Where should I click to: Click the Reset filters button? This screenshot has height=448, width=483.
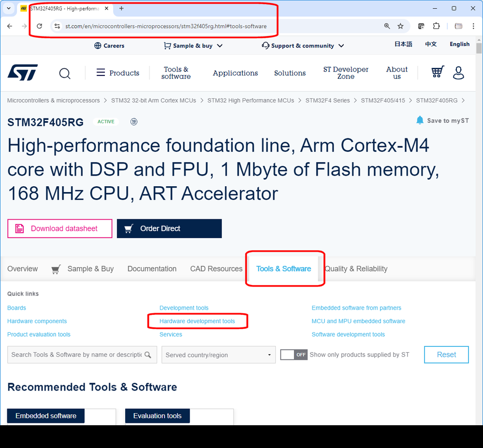pos(446,355)
